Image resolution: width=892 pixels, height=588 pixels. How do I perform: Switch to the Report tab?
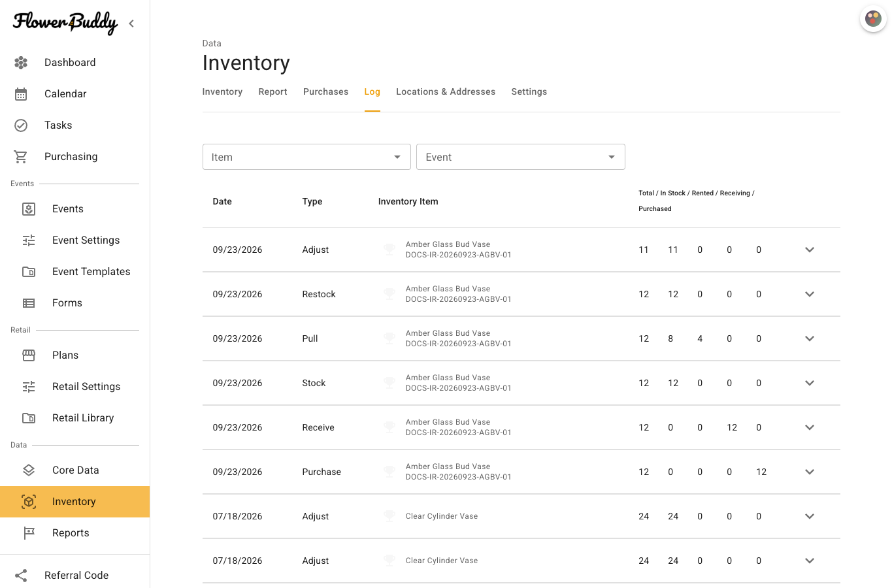point(273,92)
